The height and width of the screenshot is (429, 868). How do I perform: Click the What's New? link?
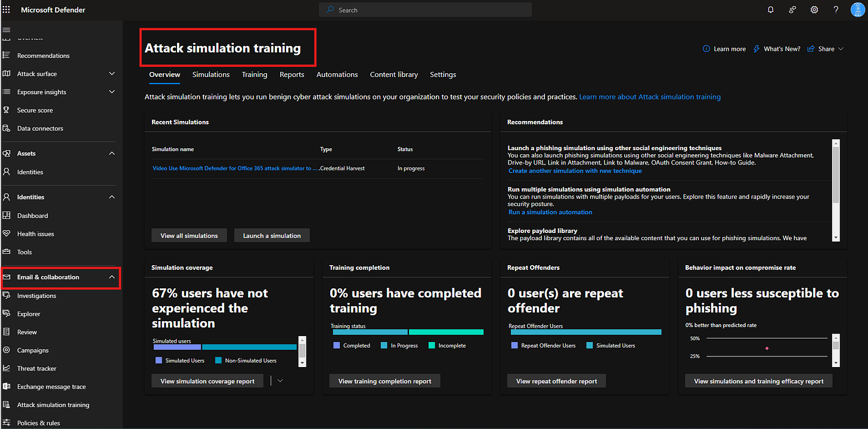[777, 49]
